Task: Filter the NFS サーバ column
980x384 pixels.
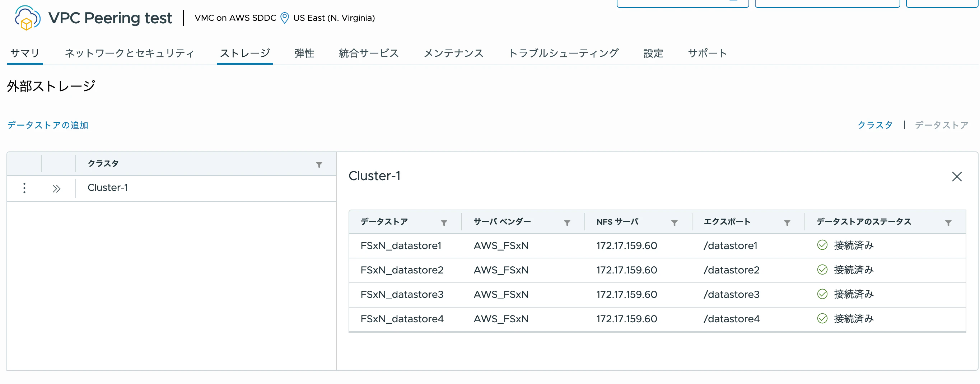Action: [x=674, y=223]
